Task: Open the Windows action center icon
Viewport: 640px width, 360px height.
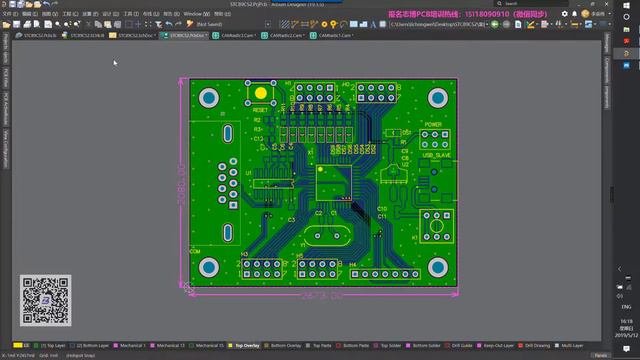Action: (627, 348)
